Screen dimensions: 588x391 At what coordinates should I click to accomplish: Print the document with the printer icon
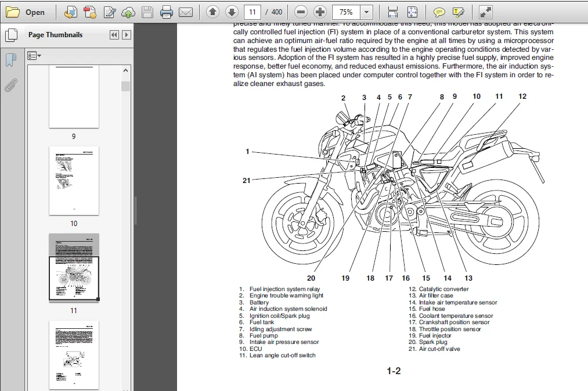pyautogui.click(x=167, y=12)
